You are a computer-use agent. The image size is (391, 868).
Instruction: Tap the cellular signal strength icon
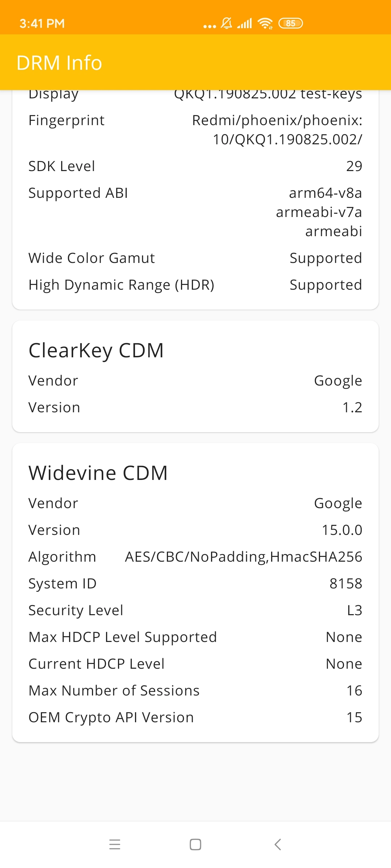tap(245, 24)
